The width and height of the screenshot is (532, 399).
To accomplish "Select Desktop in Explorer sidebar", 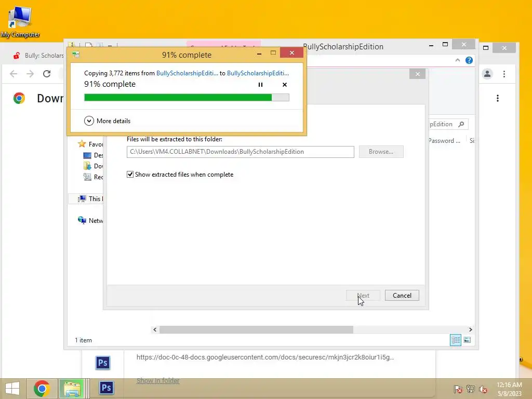I will pos(93,155).
